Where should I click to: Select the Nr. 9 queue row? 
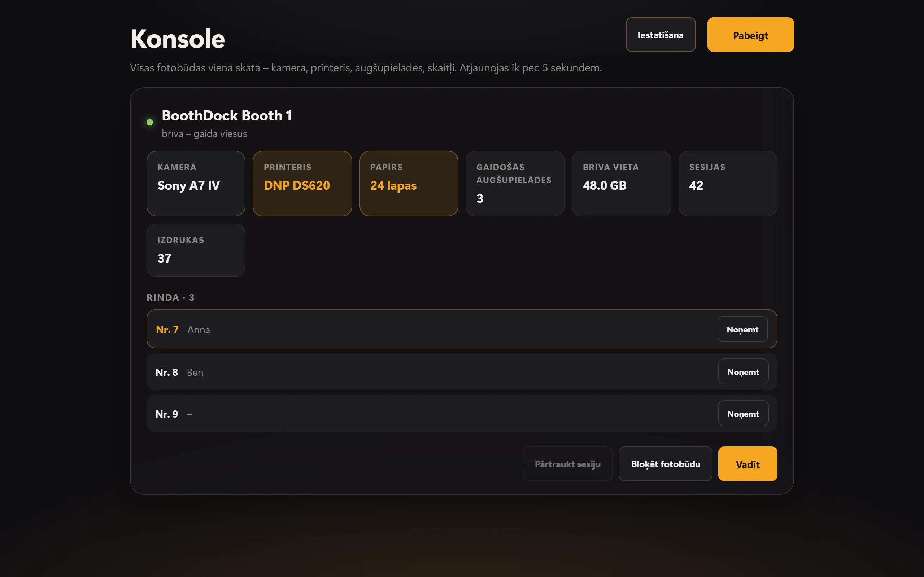[x=462, y=414]
